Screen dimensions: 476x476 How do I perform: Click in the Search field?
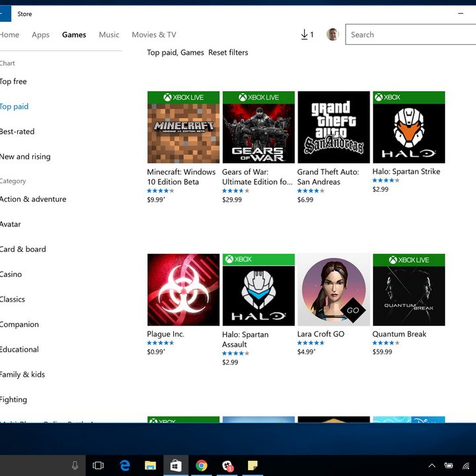pyautogui.click(x=411, y=34)
